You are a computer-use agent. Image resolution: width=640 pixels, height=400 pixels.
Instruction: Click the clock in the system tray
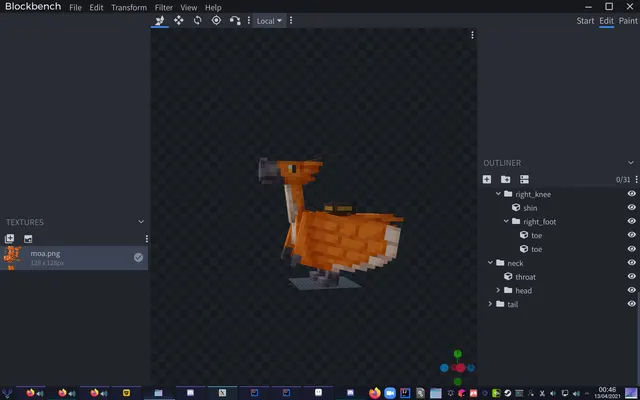[x=607, y=393]
